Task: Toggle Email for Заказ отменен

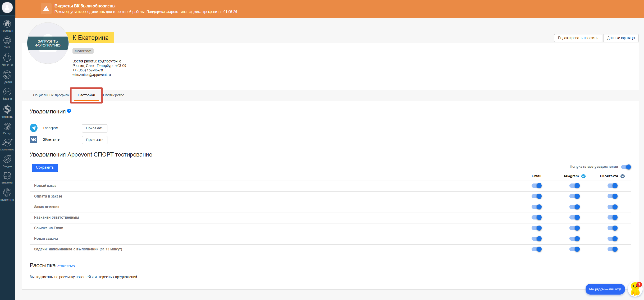Action: point(537,207)
